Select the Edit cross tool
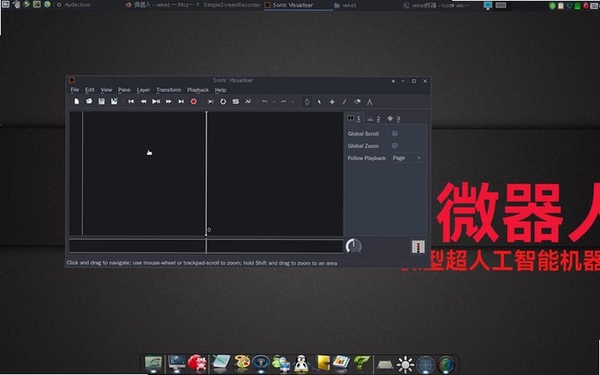Image resolution: width=600 pixels, height=375 pixels. (332, 102)
